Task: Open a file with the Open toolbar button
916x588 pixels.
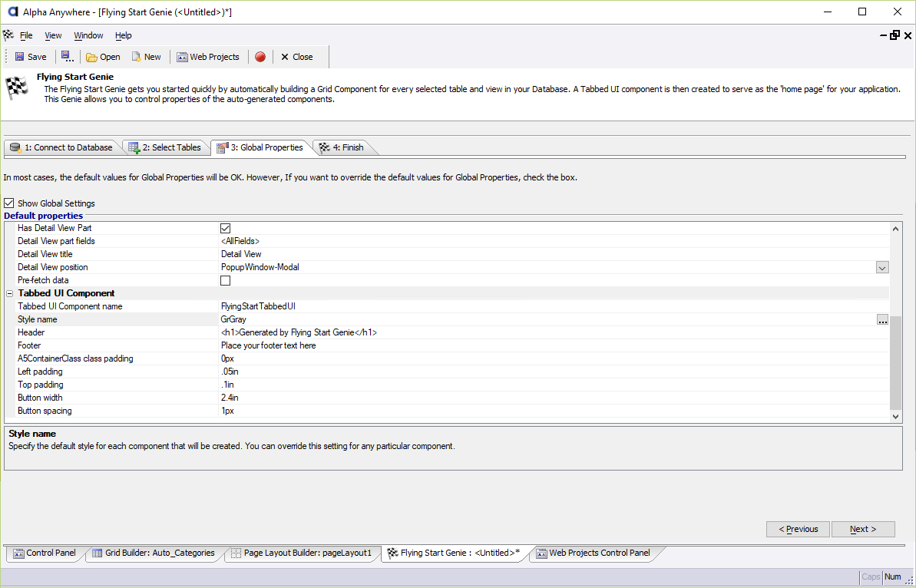Action: tap(103, 57)
